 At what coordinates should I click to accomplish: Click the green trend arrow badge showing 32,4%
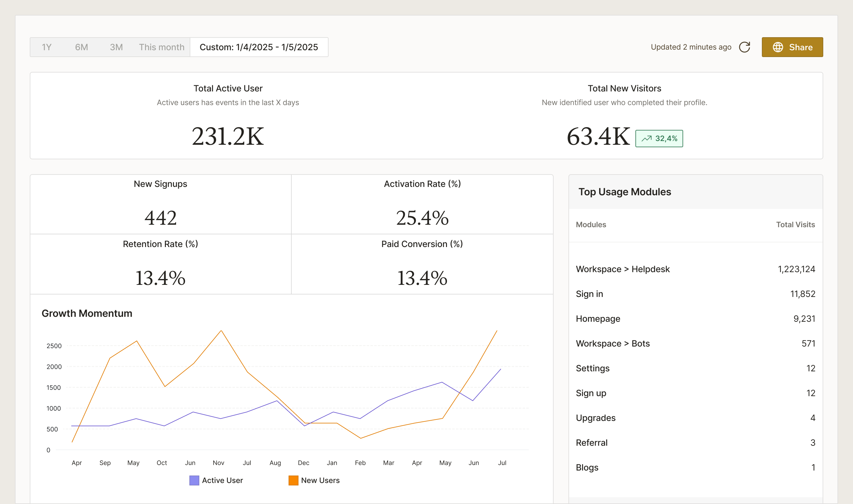[659, 138]
